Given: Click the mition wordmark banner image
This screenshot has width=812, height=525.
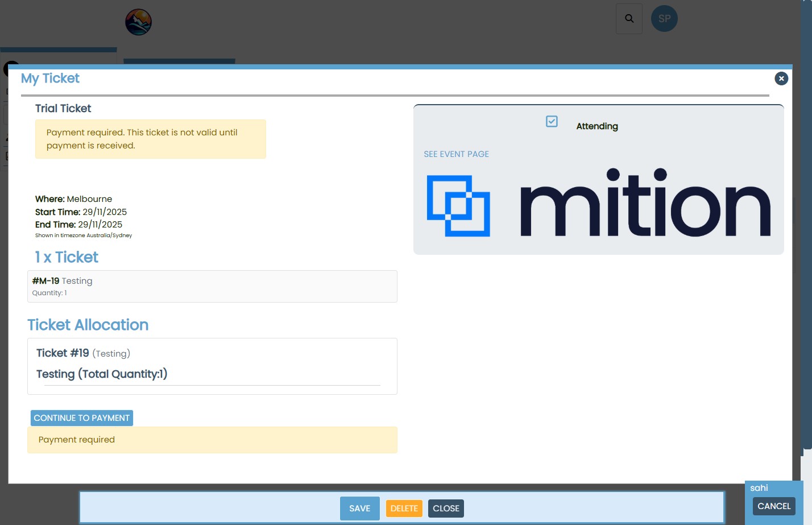Looking at the screenshot, I should [645, 205].
